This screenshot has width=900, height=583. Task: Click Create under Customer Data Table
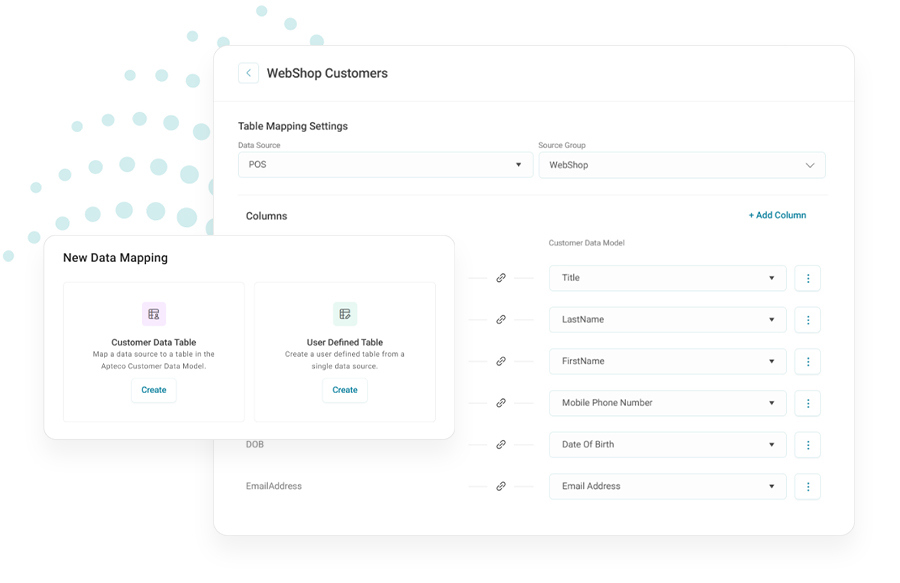pyautogui.click(x=153, y=390)
